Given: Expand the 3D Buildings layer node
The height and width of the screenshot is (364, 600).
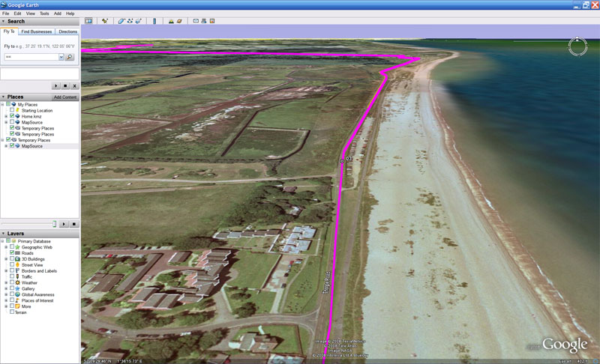Looking at the screenshot, I should click(6, 259).
